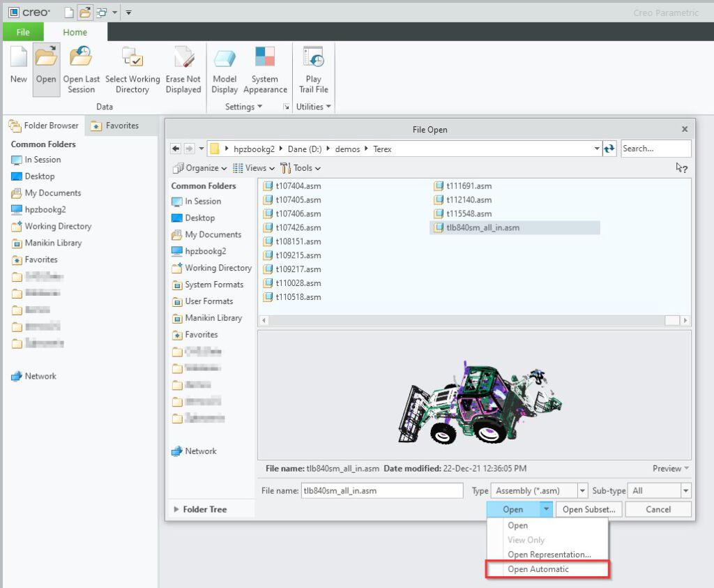Expand the quick access toolbar customize arrow

click(x=129, y=13)
